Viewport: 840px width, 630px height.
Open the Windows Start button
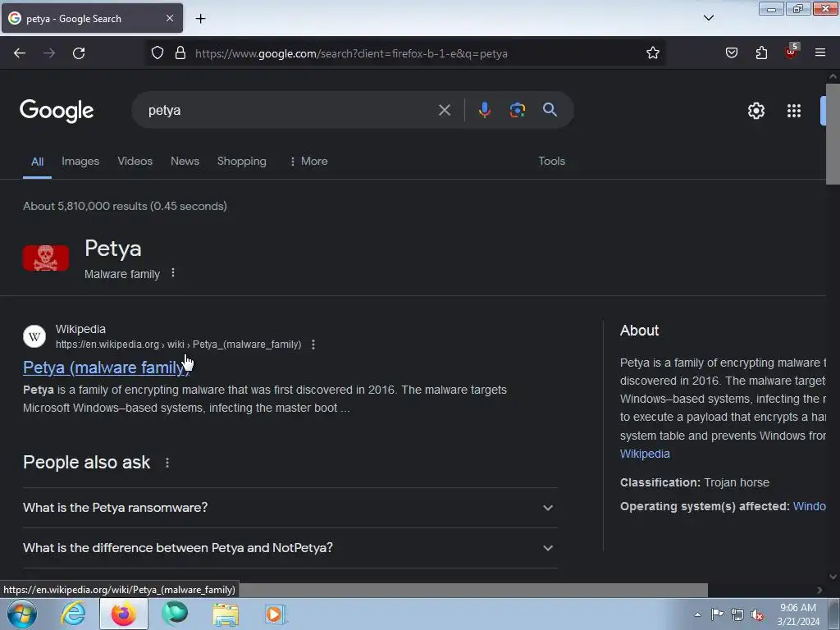point(21,614)
